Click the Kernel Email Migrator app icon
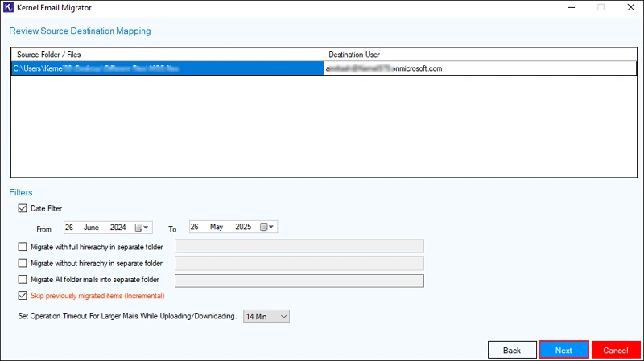Screen dimensions: 644x361 pos(8,8)
